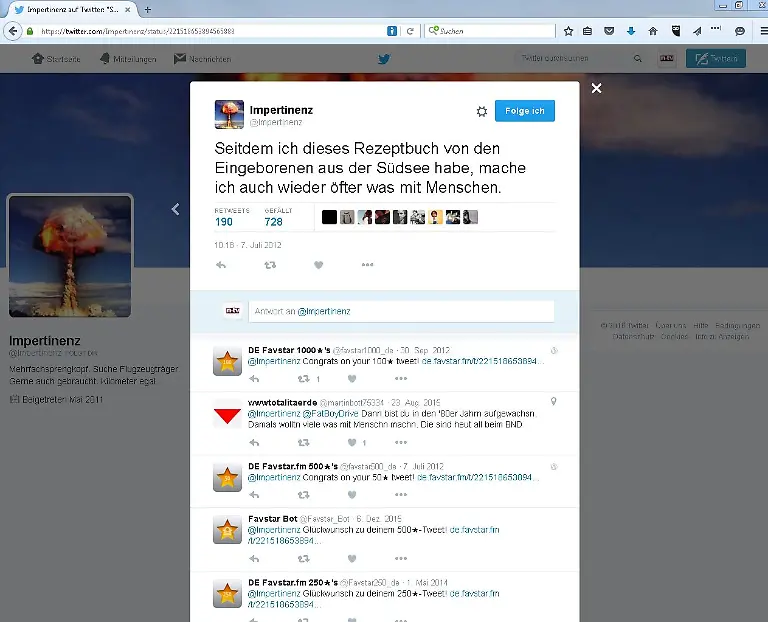Retweet the main Impertinenz tweet
Screen dimensions: 768x622
pos(270,265)
